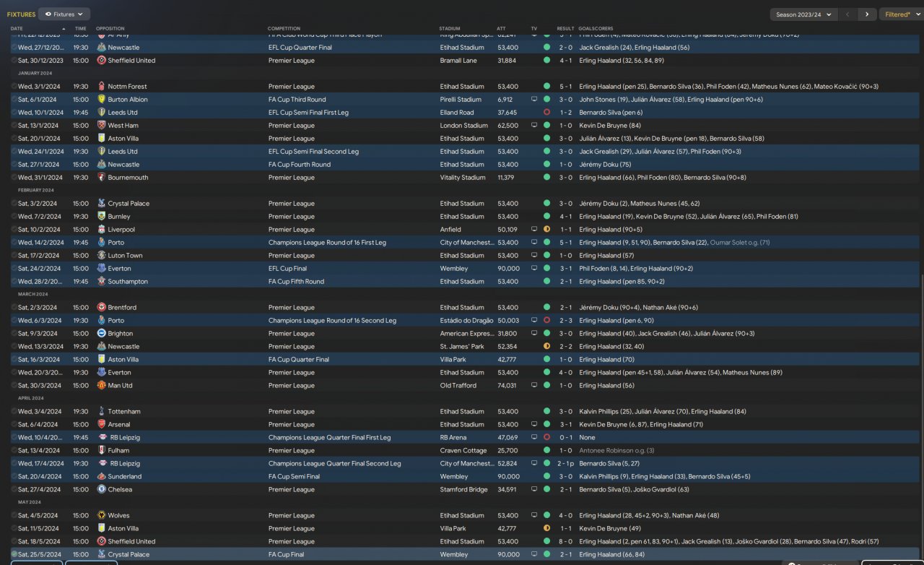Image resolution: width=924 pixels, height=565 pixels.
Task: Click the Bournemouth club badge
Action: [101, 178]
